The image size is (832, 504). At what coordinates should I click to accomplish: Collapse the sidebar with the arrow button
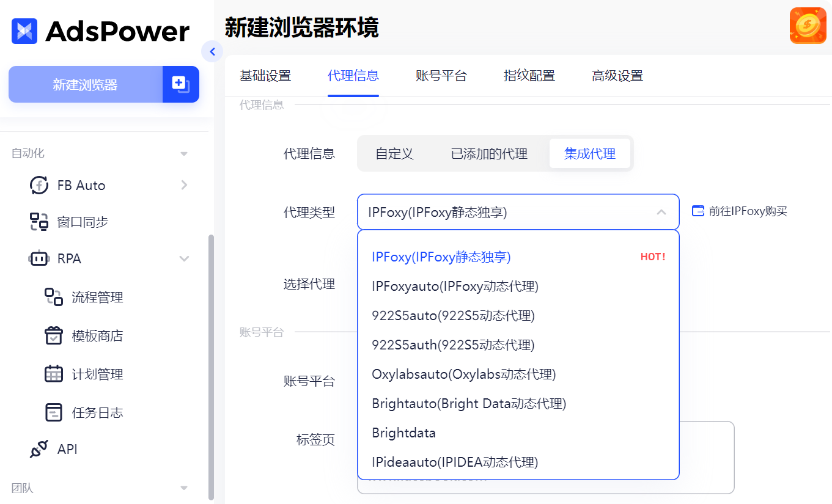click(x=212, y=52)
